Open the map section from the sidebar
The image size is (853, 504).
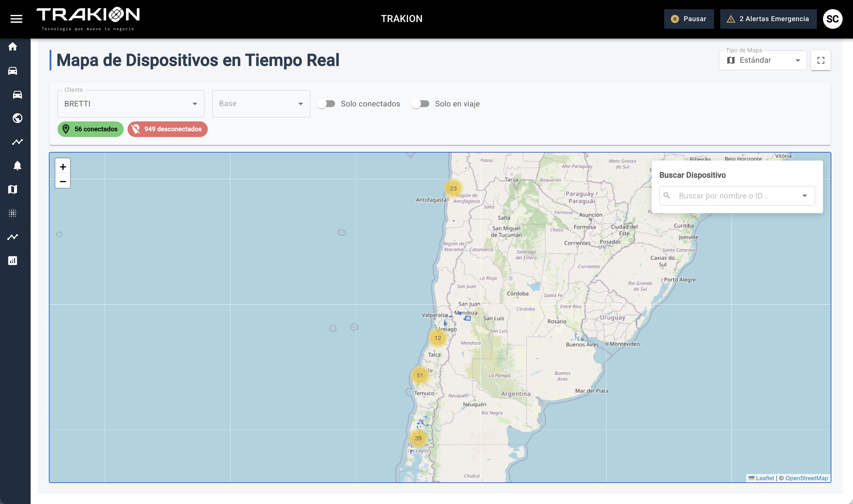tap(13, 189)
